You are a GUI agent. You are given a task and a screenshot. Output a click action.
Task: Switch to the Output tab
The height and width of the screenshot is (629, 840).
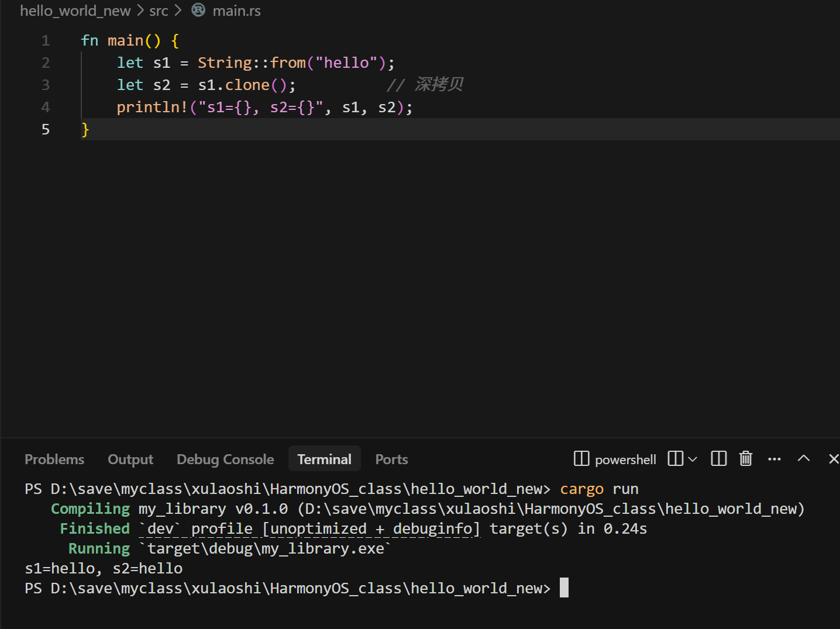coord(130,459)
